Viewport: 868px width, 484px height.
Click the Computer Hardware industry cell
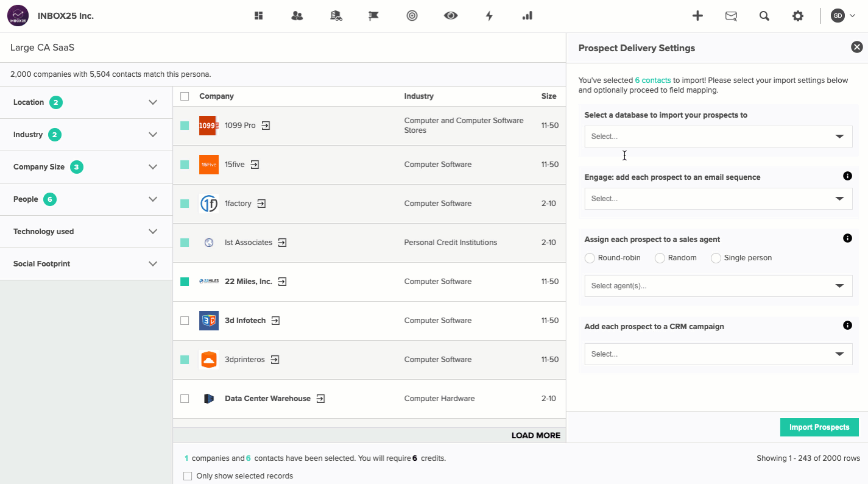point(440,399)
